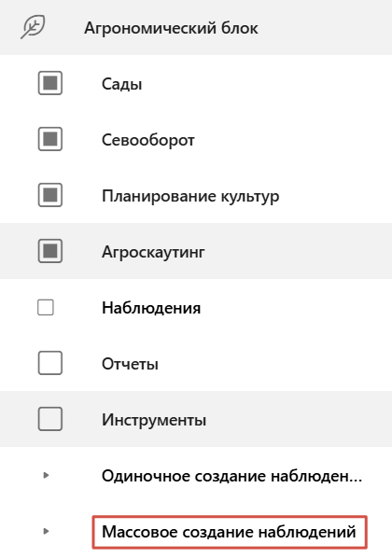Viewport: 392px width, 558px height.
Task: Select the Наблюдения label
Action: pos(151,308)
